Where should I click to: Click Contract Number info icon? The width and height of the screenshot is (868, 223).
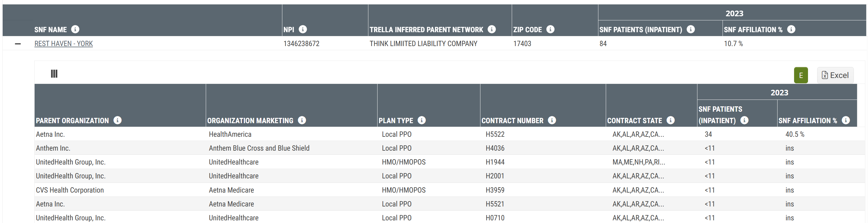[x=552, y=120]
